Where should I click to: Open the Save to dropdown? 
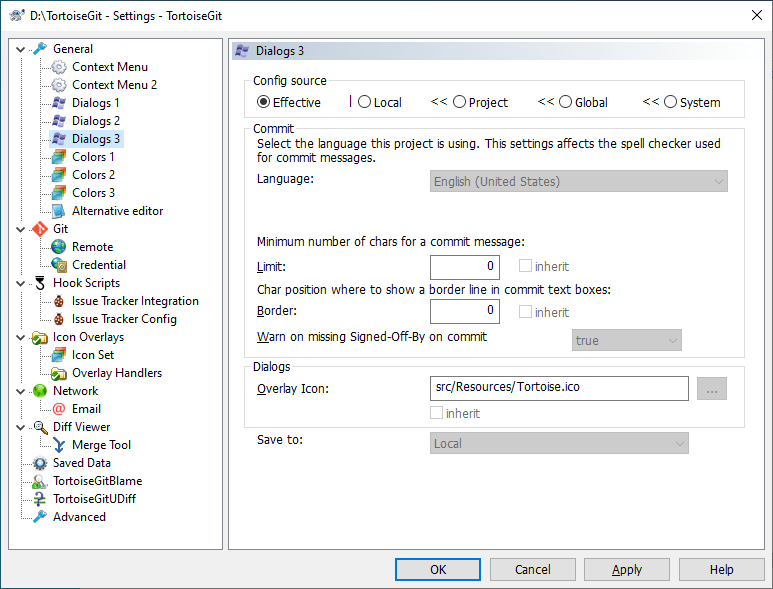[x=560, y=443]
